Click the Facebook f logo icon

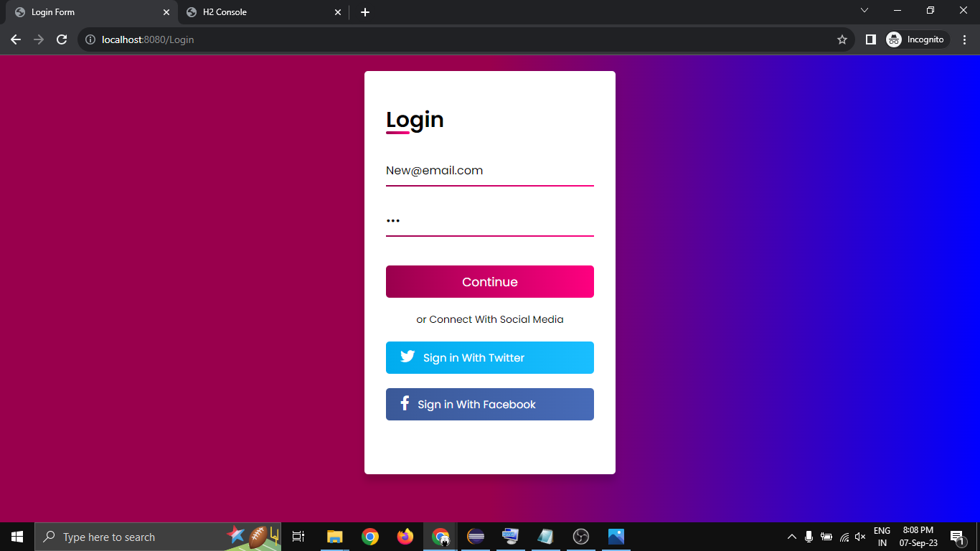(x=405, y=403)
